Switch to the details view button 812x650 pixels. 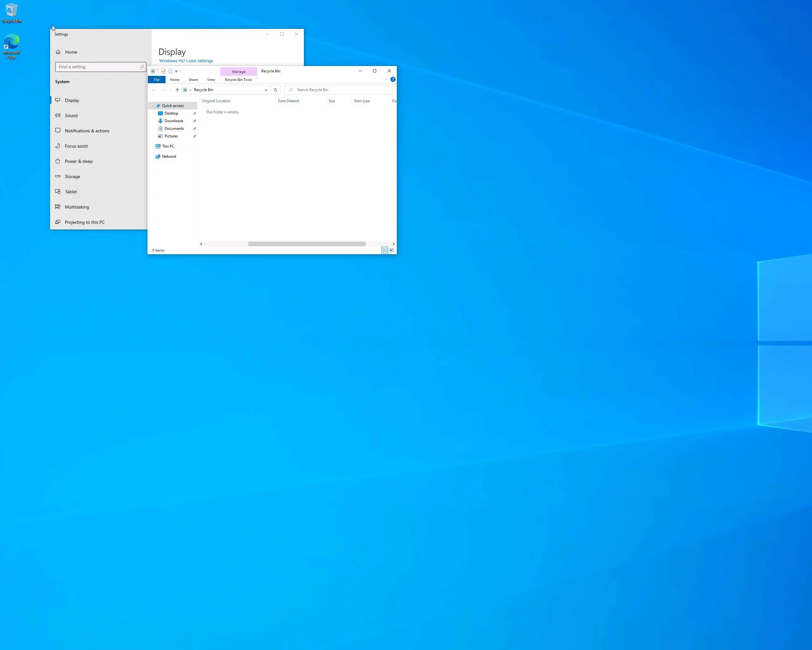pyautogui.click(x=384, y=250)
